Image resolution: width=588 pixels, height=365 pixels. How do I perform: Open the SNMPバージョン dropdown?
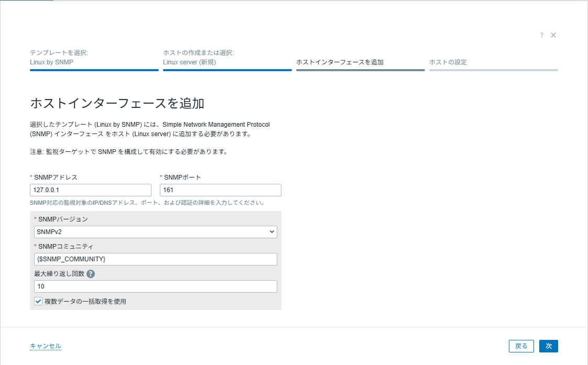pos(156,232)
